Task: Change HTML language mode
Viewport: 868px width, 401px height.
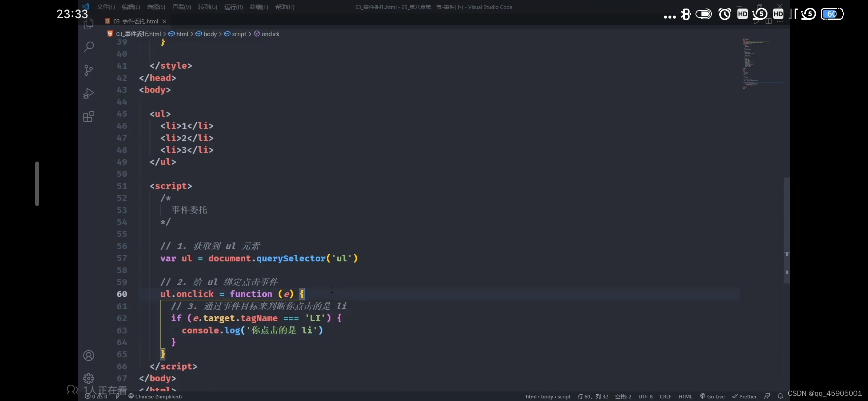Action: point(685,396)
